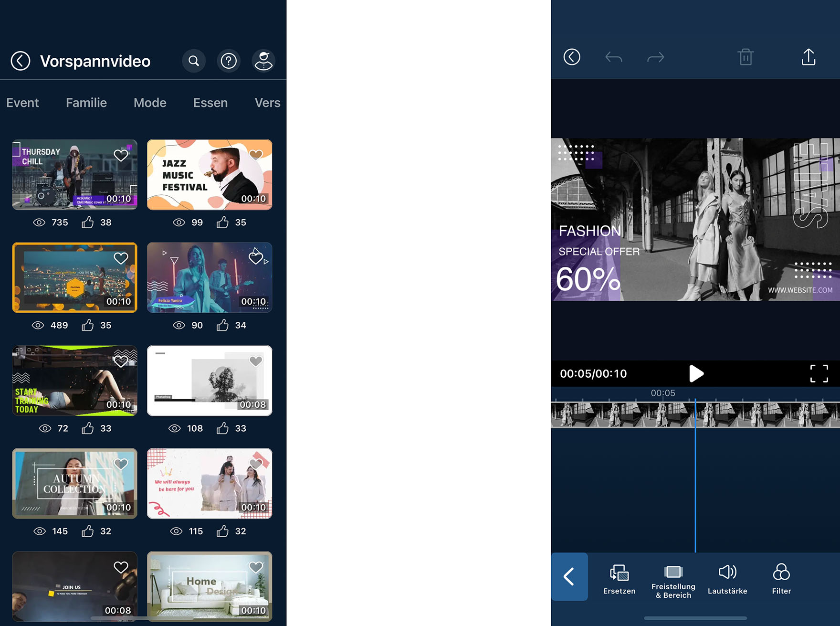Play the fashion video preview
Image resolution: width=840 pixels, height=626 pixels.
(696, 373)
